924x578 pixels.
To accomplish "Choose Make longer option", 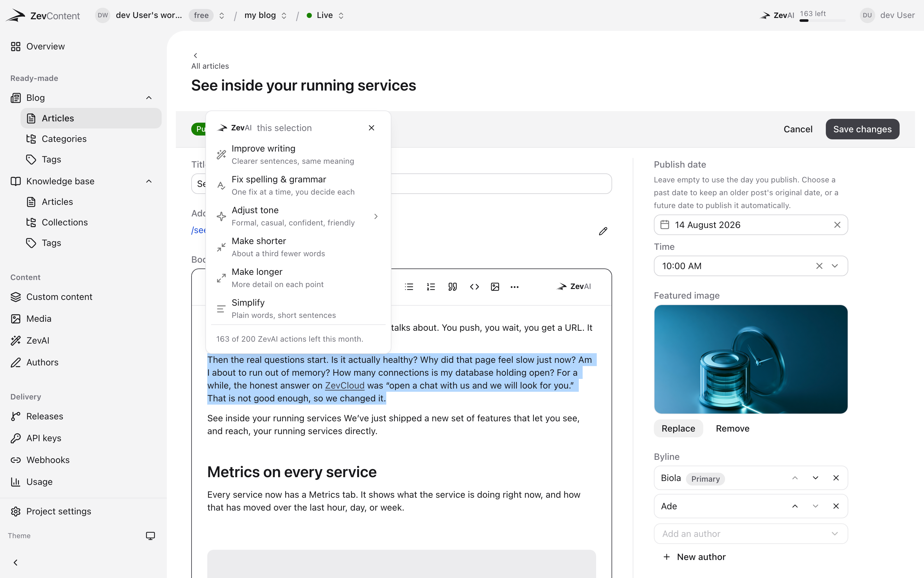I will pyautogui.click(x=298, y=278).
